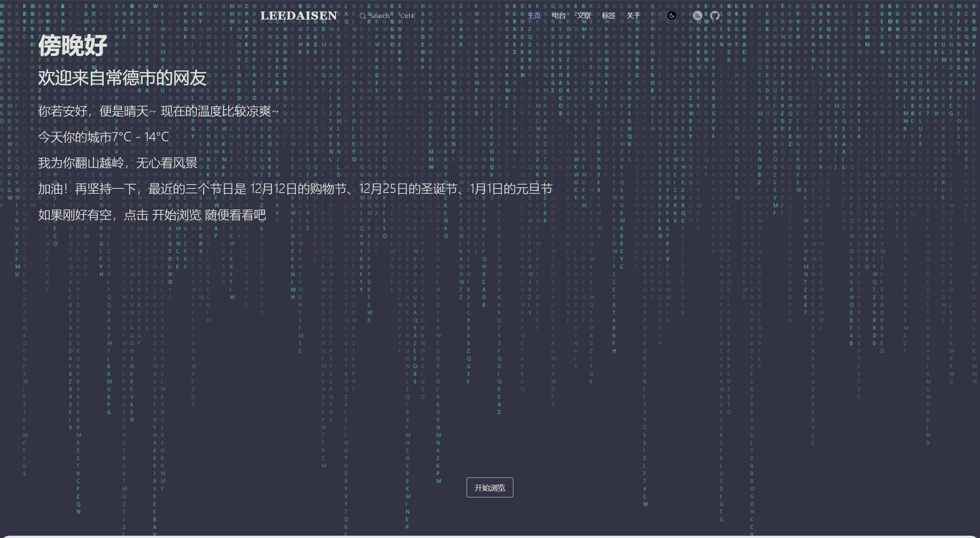
Task: Click the 我为你翻山越岭 quote line
Action: click(x=118, y=163)
